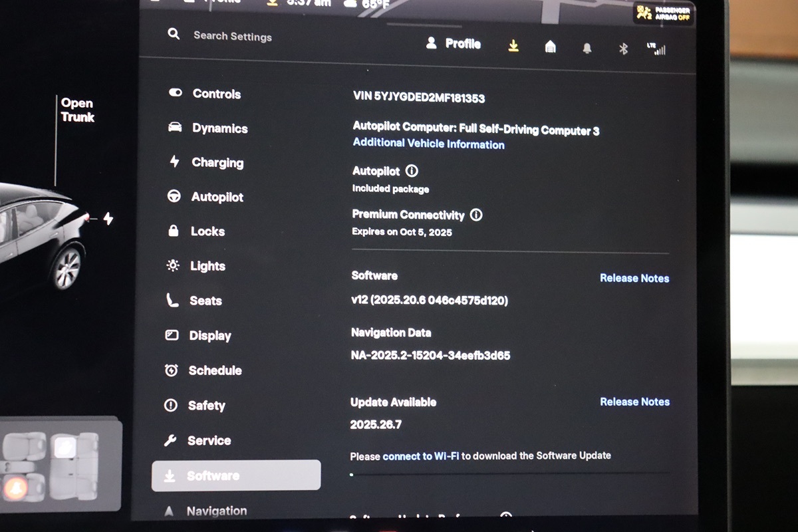Click navigation data NA-2025.2-15204 value
Viewport: 798px width, 532px height.
point(430,355)
